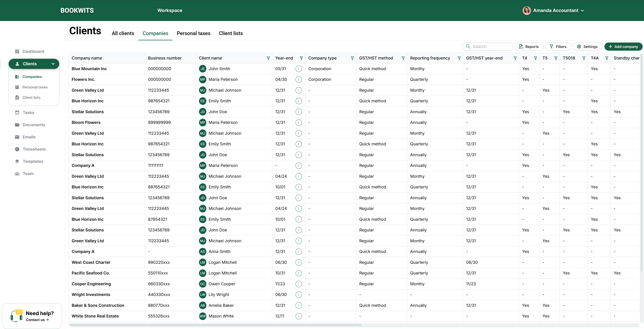Focus the Search input field
Screen dimensions: 644x329
point(487,47)
